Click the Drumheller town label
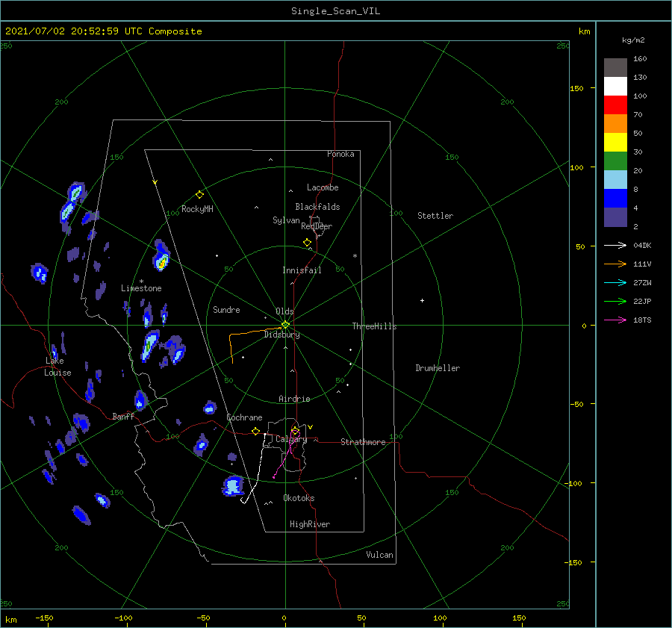Screen dimensions: 672x628 (x=438, y=368)
